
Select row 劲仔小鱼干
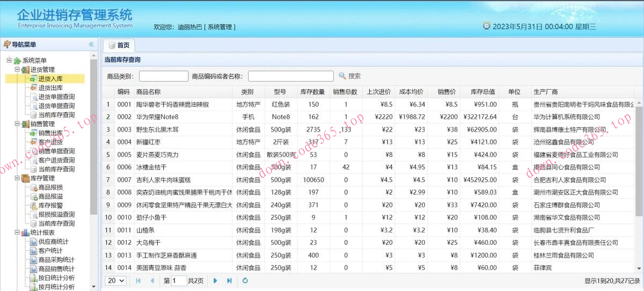pyautogui.click(x=368, y=217)
